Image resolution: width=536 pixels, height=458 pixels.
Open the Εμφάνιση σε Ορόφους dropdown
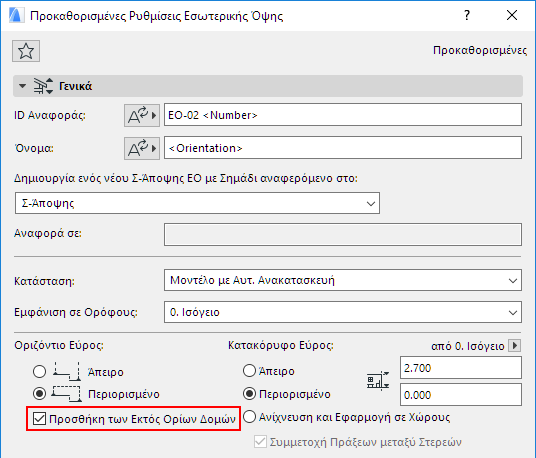(x=343, y=312)
